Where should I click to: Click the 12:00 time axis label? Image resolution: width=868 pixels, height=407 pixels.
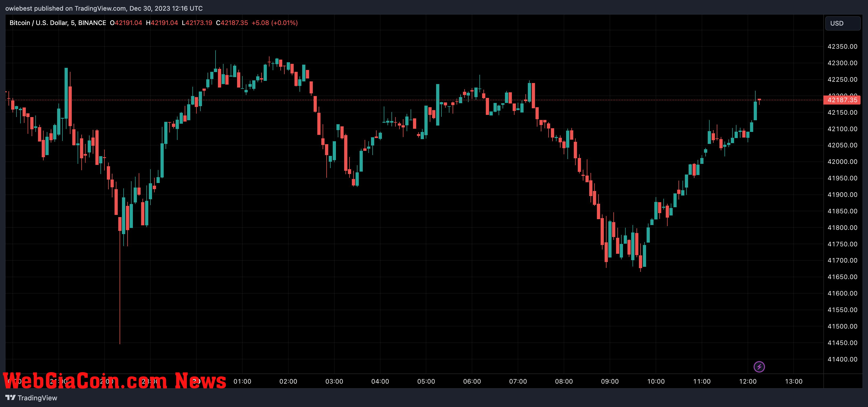(x=748, y=381)
